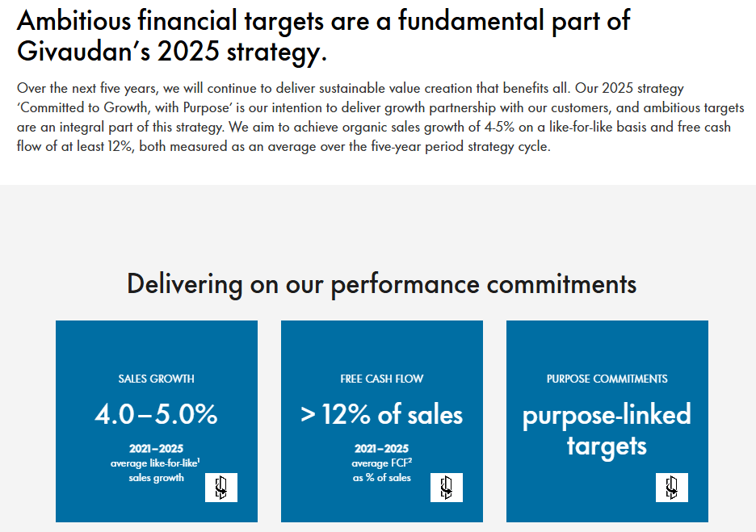Flip the Purpose Commitments card using its icon
The width and height of the screenshot is (756, 532).
click(x=672, y=487)
